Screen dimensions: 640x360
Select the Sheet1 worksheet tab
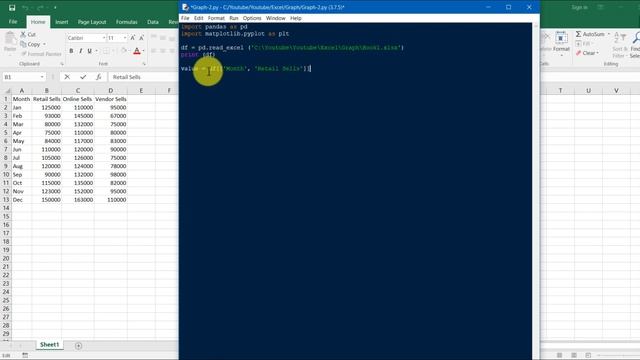pyautogui.click(x=49, y=345)
